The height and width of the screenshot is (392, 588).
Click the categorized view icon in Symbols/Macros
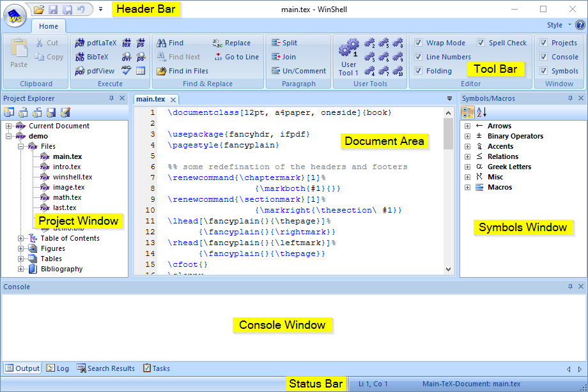click(x=468, y=112)
